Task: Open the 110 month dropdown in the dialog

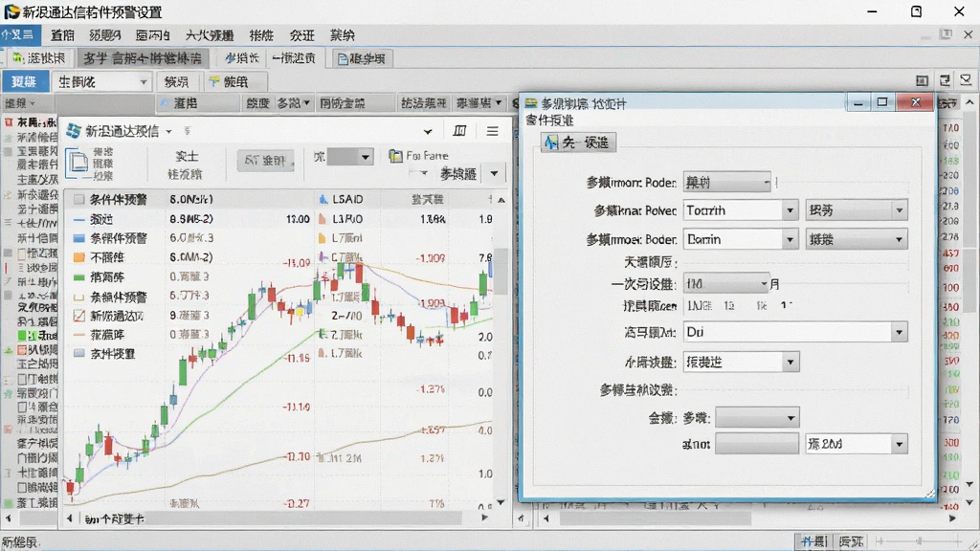Action: point(726,284)
